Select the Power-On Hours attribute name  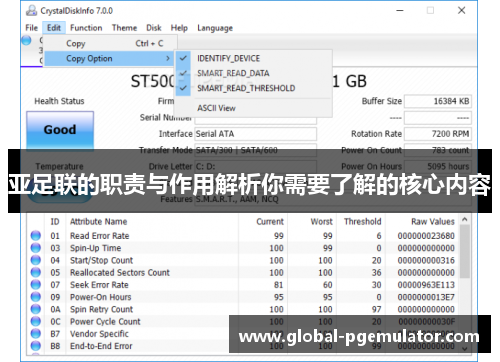(x=100, y=297)
